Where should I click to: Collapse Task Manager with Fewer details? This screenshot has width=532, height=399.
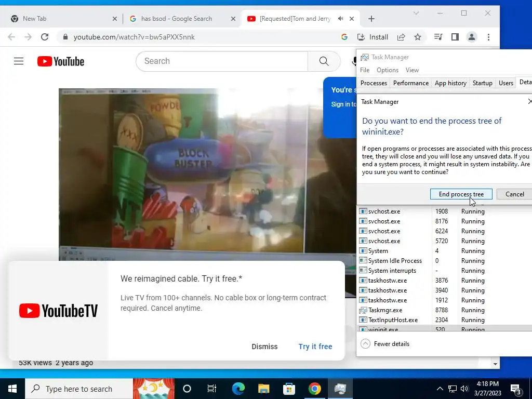click(x=385, y=344)
